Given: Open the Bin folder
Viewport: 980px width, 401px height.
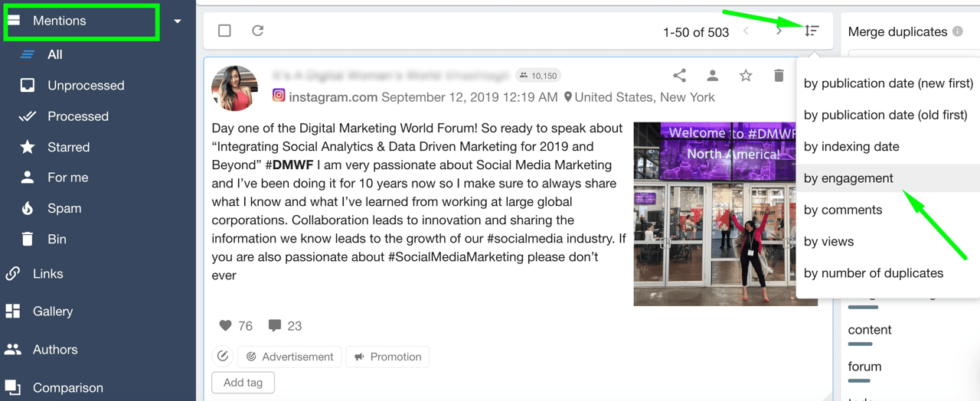Looking at the screenshot, I should click(57, 239).
